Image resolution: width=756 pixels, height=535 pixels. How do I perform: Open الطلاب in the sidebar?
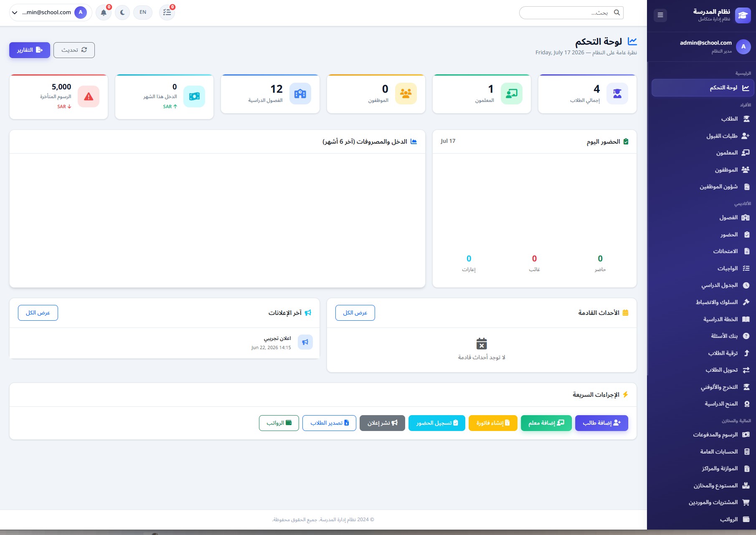coord(703,119)
